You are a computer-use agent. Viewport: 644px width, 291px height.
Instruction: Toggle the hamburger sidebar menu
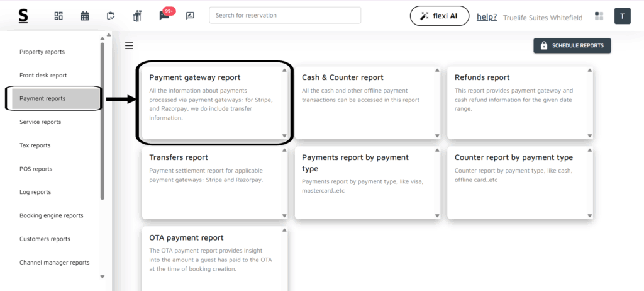point(129,45)
